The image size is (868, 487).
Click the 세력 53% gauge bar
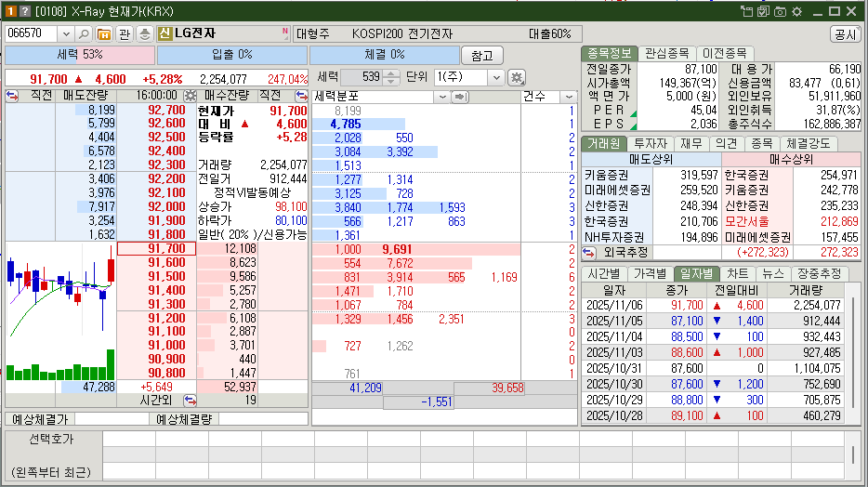coord(80,55)
